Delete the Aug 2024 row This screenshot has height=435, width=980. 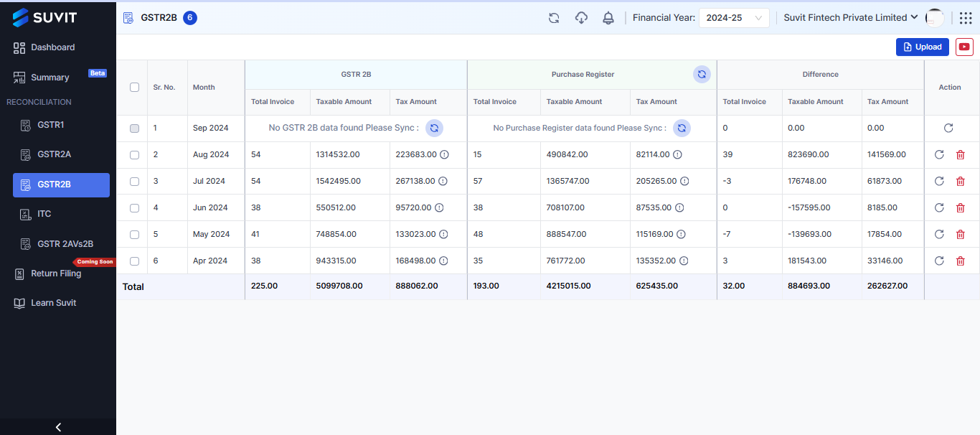(x=960, y=154)
